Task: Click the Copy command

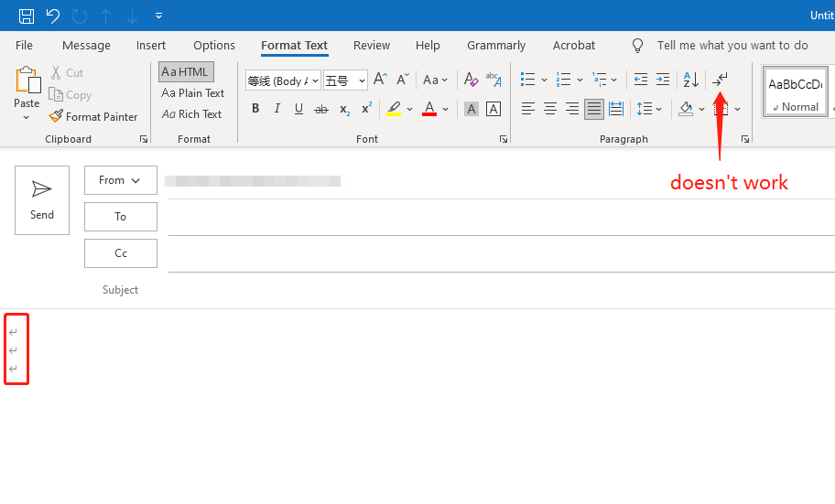Action: [x=70, y=95]
